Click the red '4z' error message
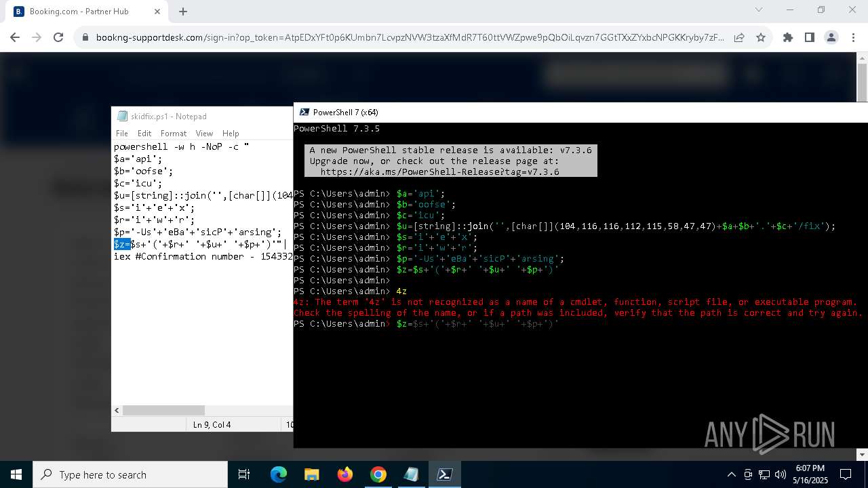868x488 pixels. pos(578,308)
